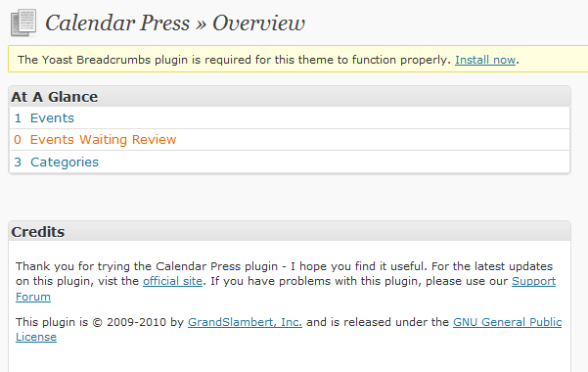Viewport: 588px width, 372px height.
Task: Click the 2009-2010 copyright text
Action: [137, 322]
